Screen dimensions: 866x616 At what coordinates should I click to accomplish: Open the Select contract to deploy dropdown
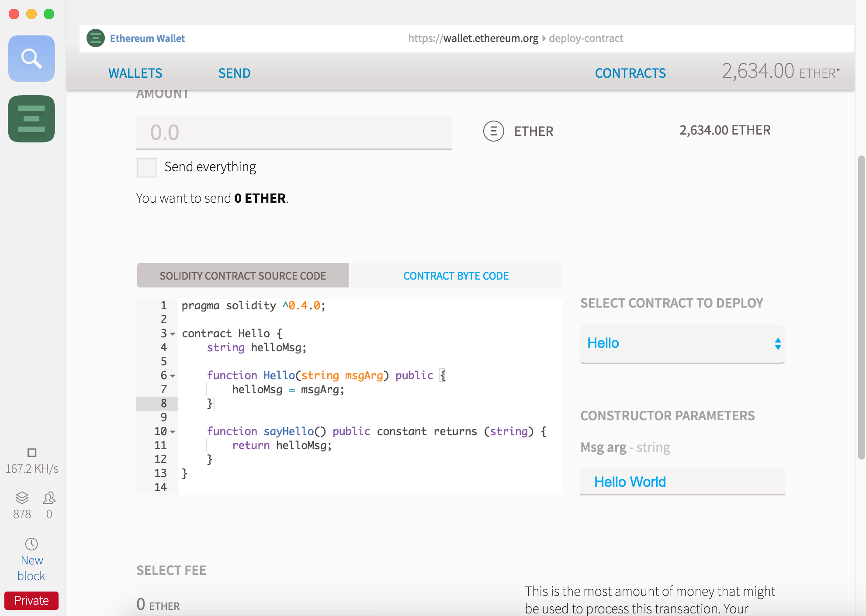click(x=682, y=344)
